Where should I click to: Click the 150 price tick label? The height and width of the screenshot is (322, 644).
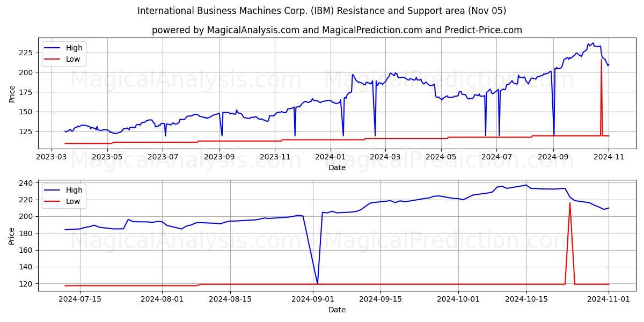click(x=27, y=112)
